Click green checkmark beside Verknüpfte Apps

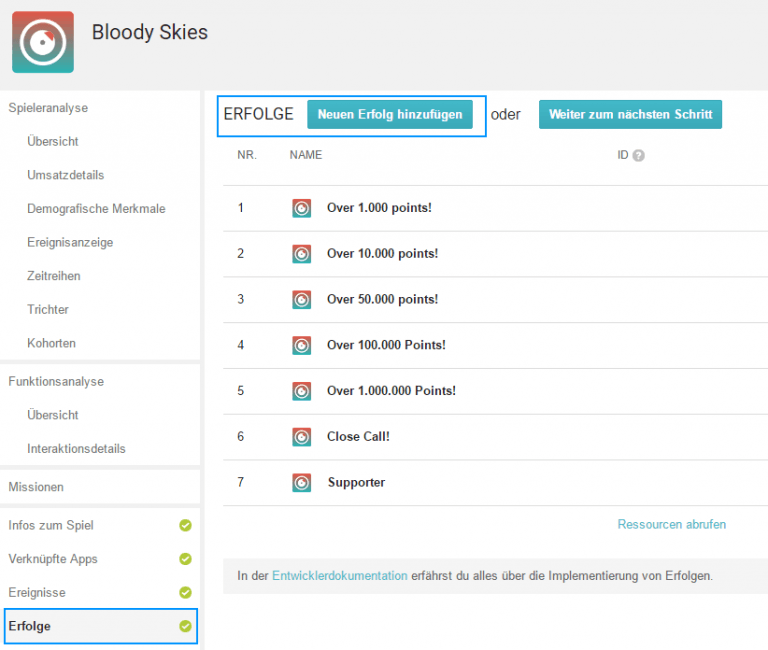click(x=185, y=559)
